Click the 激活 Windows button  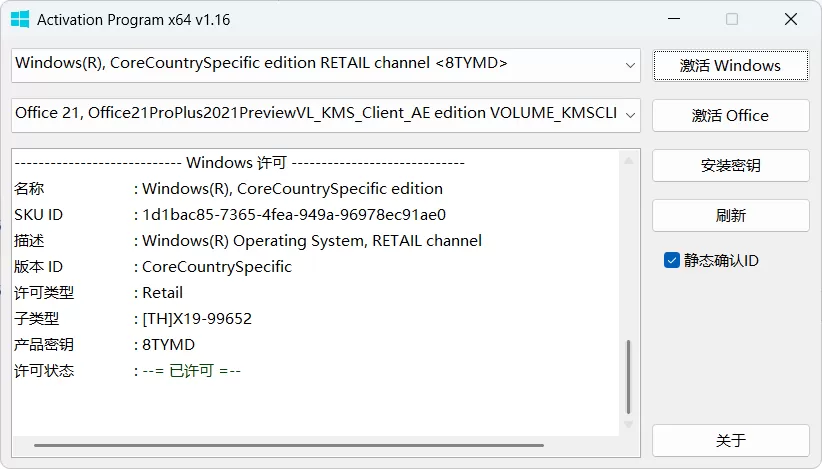click(x=730, y=66)
